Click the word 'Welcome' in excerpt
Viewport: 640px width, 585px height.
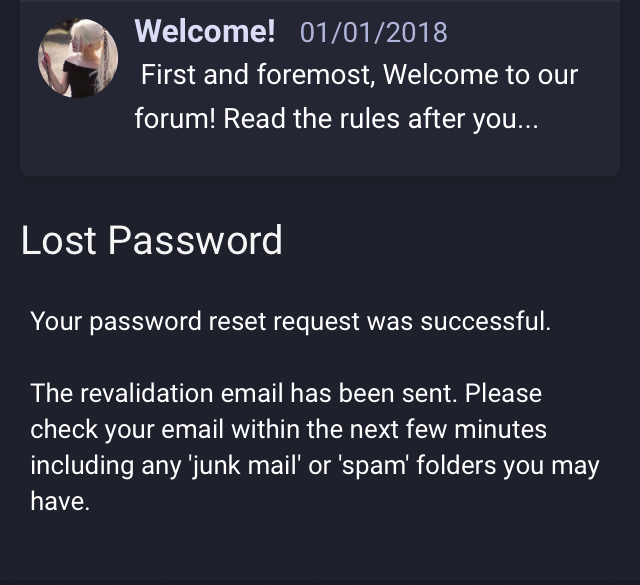(x=440, y=75)
